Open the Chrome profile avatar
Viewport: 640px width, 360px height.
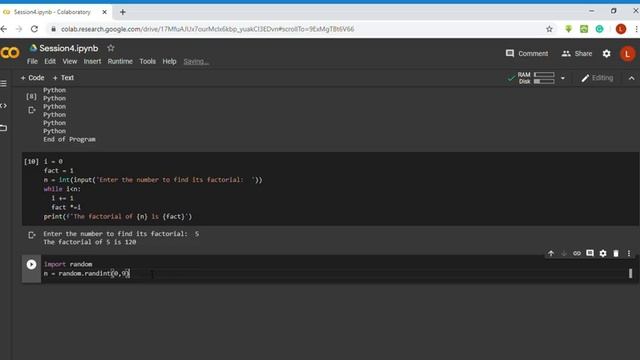(621, 29)
